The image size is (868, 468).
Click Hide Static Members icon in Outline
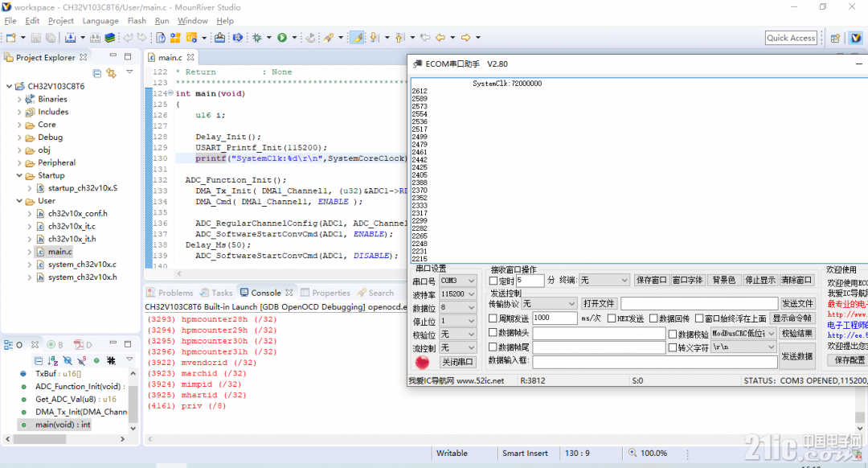(81, 360)
